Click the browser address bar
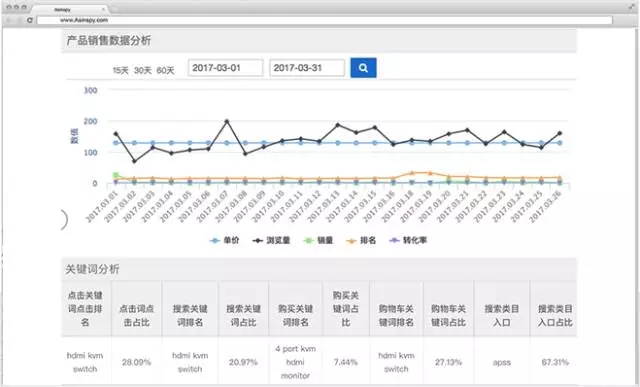The height and width of the screenshot is (387, 640). point(324,20)
